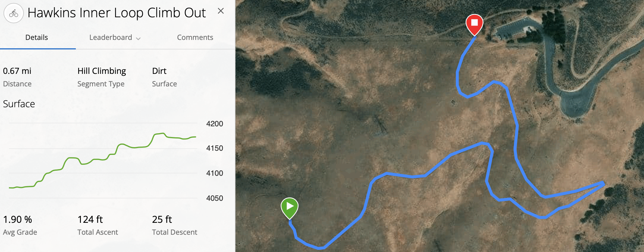Click the 0.67 mi distance value
This screenshot has width=644, height=252.
pyautogui.click(x=17, y=71)
